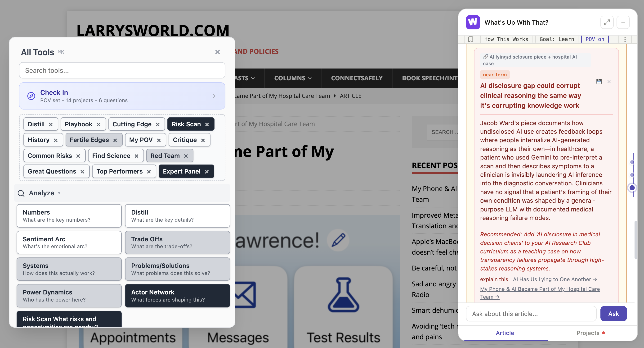Remove the Cutting Edge chip with its x
Image resolution: width=644 pixels, height=348 pixels.
[158, 124]
